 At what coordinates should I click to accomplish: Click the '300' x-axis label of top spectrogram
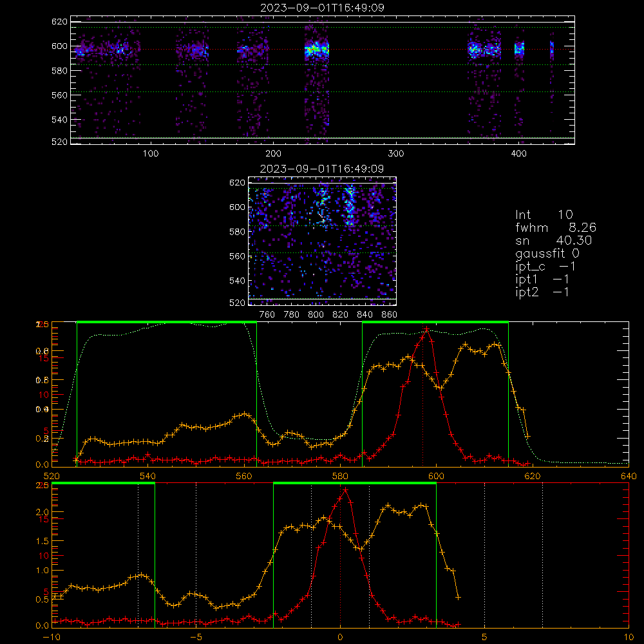pos(396,154)
